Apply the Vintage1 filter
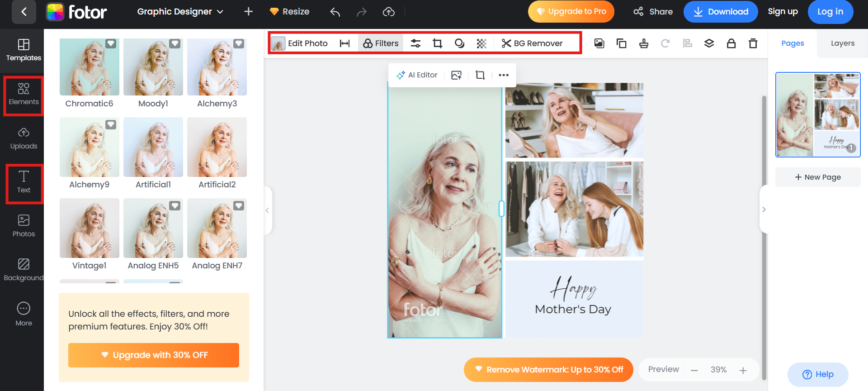Screen dimensions: 868x391 coord(89,229)
